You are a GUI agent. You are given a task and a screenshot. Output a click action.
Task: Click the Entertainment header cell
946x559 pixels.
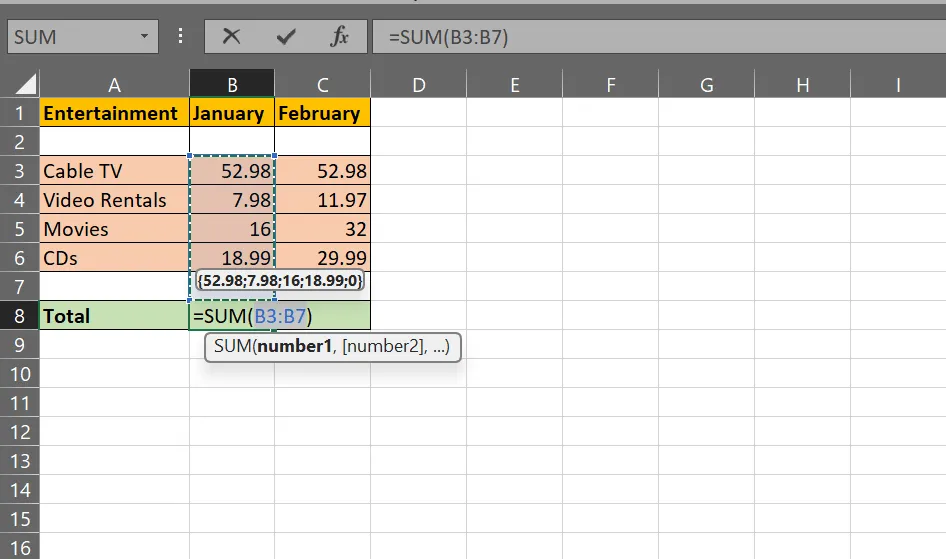click(115, 113)
